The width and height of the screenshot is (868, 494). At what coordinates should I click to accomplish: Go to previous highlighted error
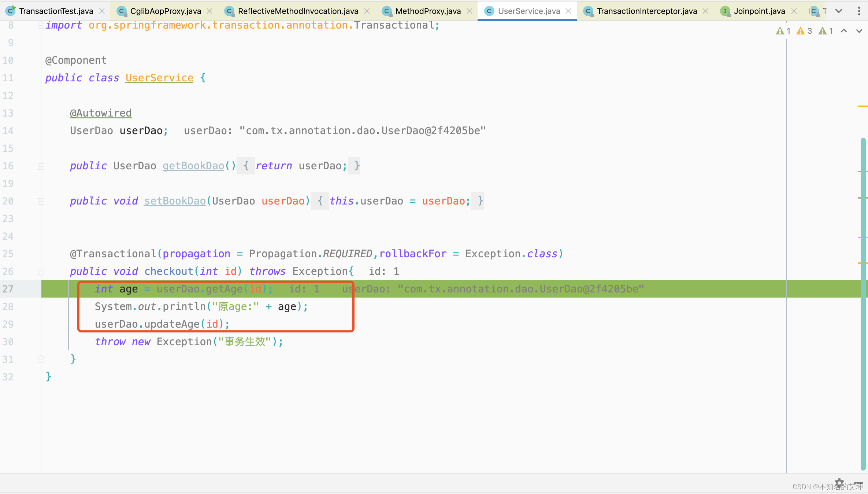844,31
